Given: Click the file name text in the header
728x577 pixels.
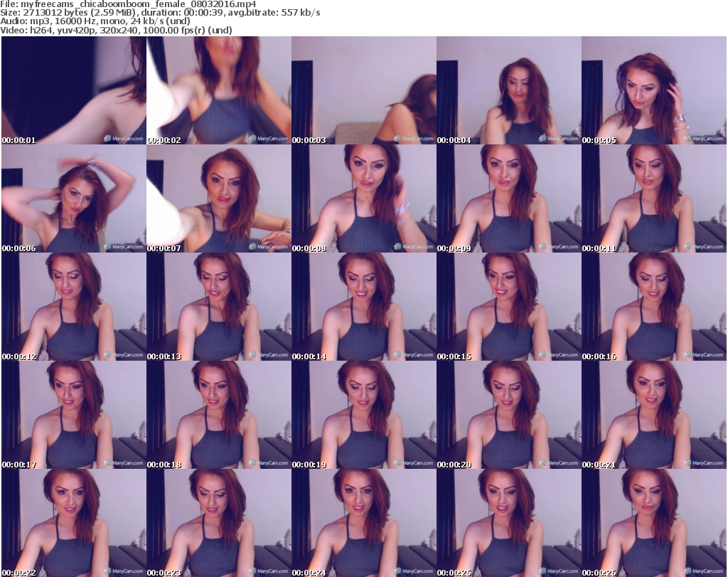Looking at the screenshot, I should 128,4.
